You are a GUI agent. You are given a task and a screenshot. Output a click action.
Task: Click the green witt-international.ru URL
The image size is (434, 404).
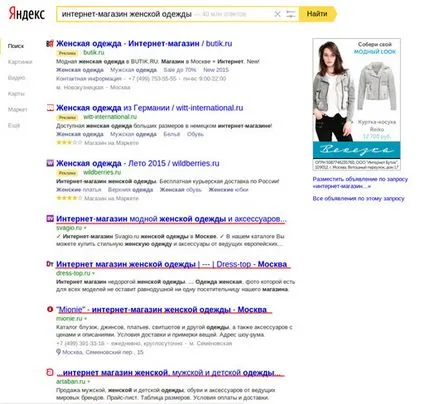point(110,117)
